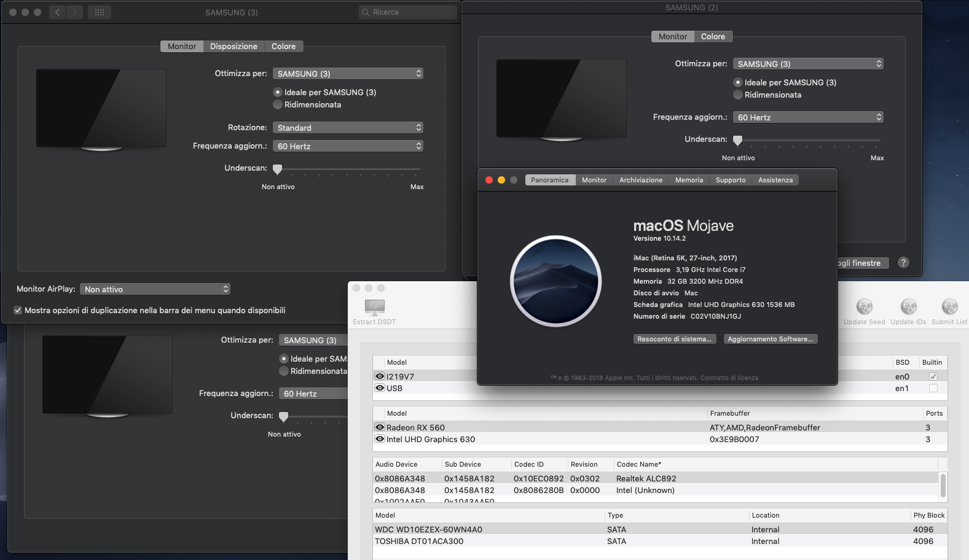This screenshot has height=560, width=969.
Task: Select 'Ideale per SAMSUNG (3)' in SAMSUNG (3) window
Action: [277, 92]
